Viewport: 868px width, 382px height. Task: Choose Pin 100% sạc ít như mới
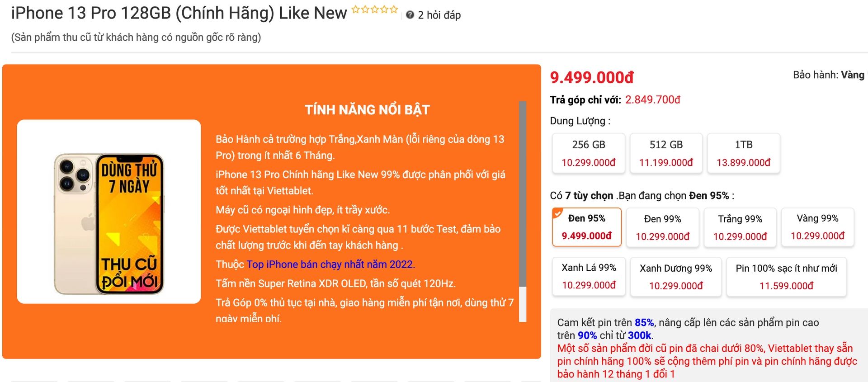[786, 277]
